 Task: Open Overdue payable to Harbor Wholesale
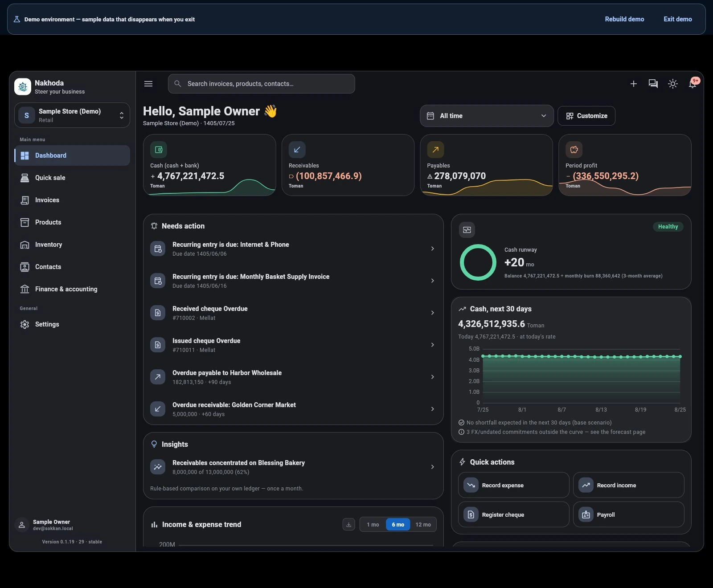pyautogui.click(x=293, y=377)
